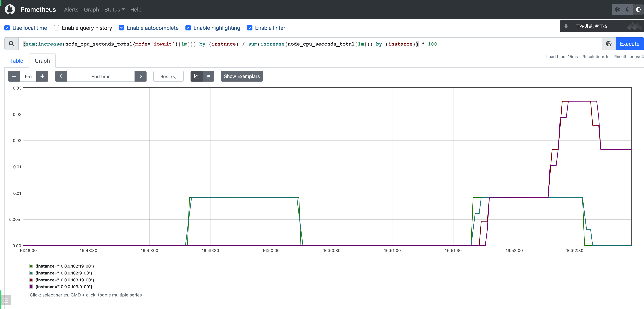The width and height of the screenshot is (644, 309).
Task: Increase time range with plus button
Action: (x=42, y=76)
